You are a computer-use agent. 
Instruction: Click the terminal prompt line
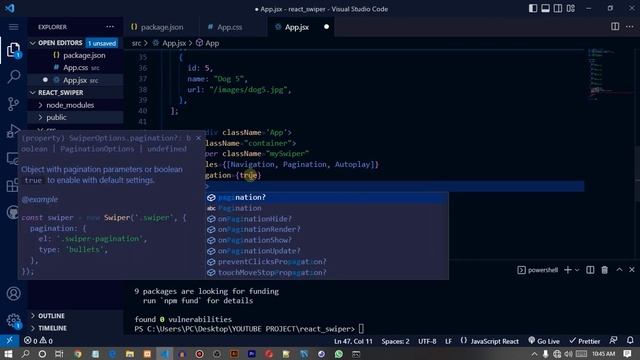249,329
